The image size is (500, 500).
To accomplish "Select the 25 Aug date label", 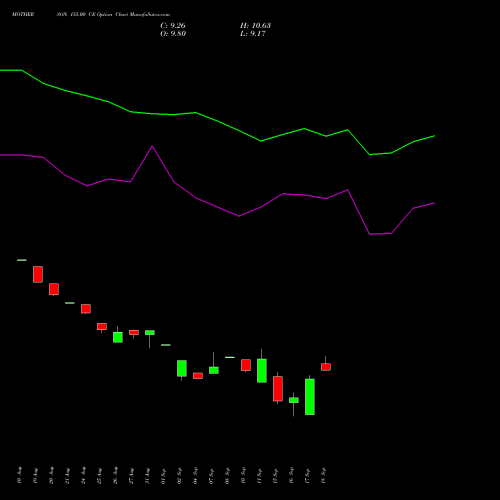I will [x=99, y=476].
